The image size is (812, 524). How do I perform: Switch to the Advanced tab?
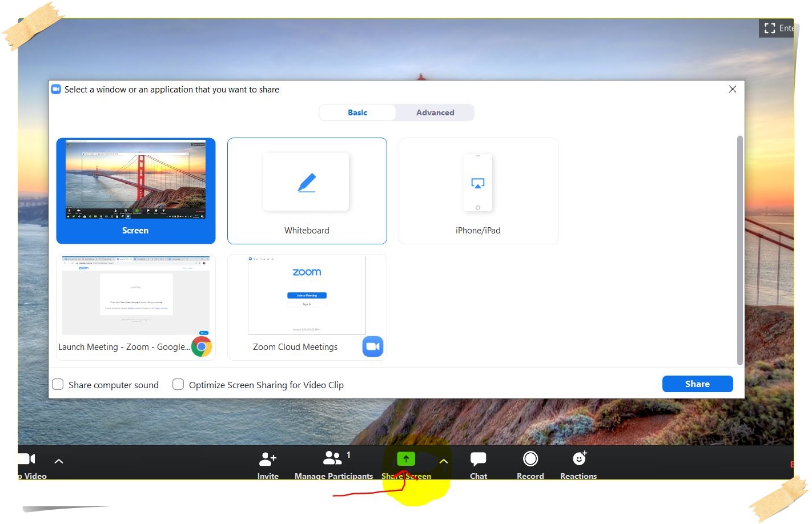tap(435, 112)
